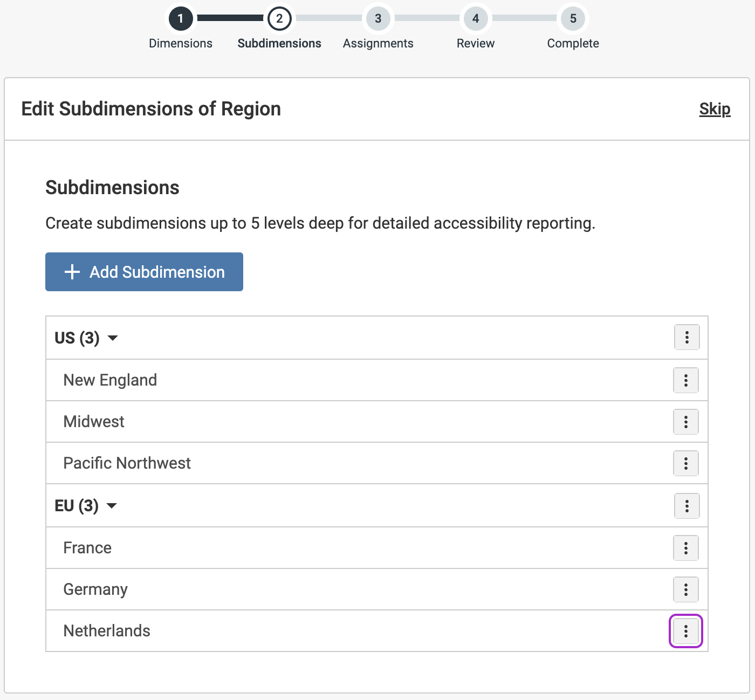755x700 pixels.
Task: Click the Skip link
Action: (x=715, y=109)
